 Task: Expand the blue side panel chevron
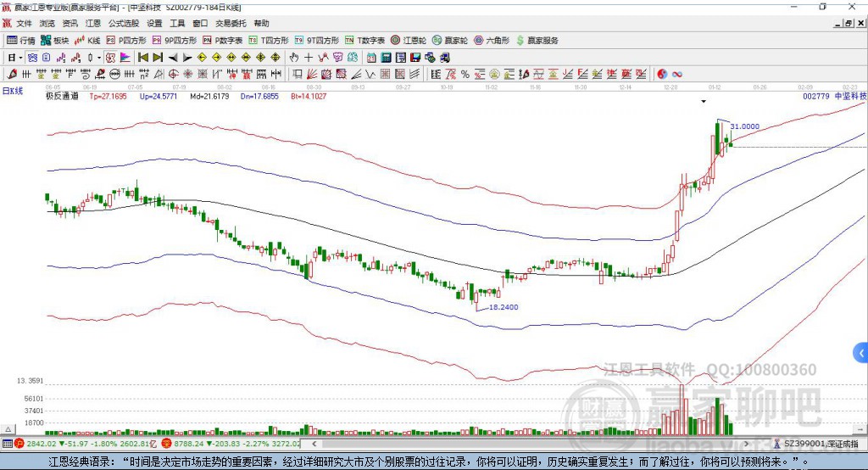861,353
